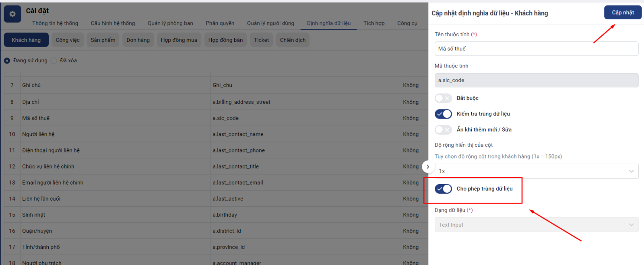Expand the Dạng dữ liệu Text Input dropdown
The width and height of the screenshot is (644, 265).
[x=536, y=225]
